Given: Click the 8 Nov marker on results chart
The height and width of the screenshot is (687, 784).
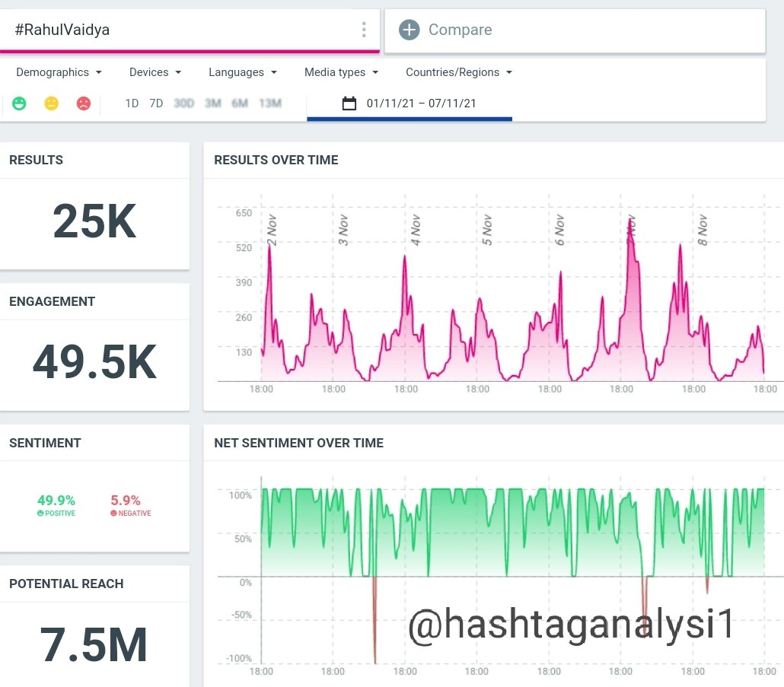Looking at the screenshot, I should point(702,230).
